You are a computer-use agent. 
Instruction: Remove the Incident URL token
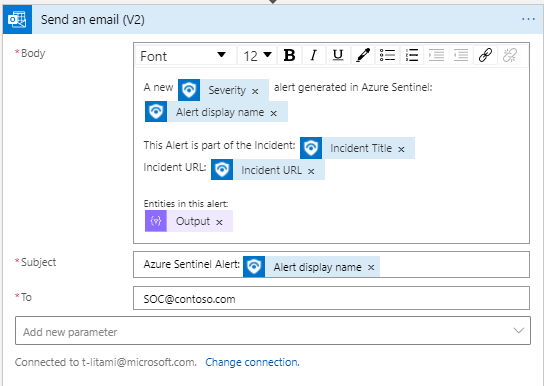point(311,171)
